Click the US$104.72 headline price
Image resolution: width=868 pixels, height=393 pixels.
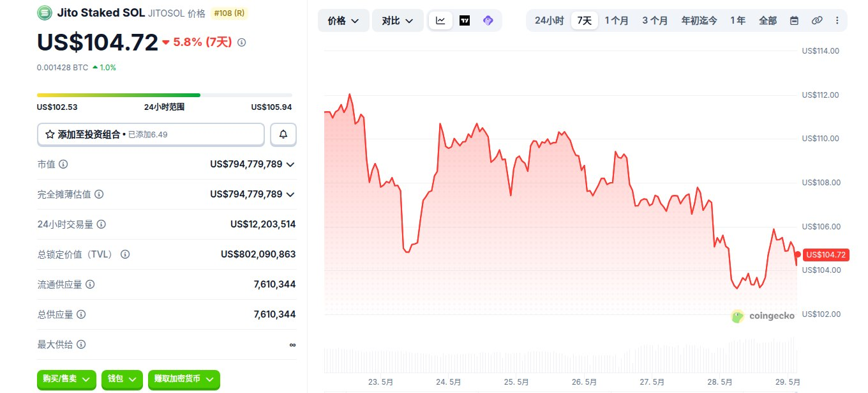tap(98, 42)
